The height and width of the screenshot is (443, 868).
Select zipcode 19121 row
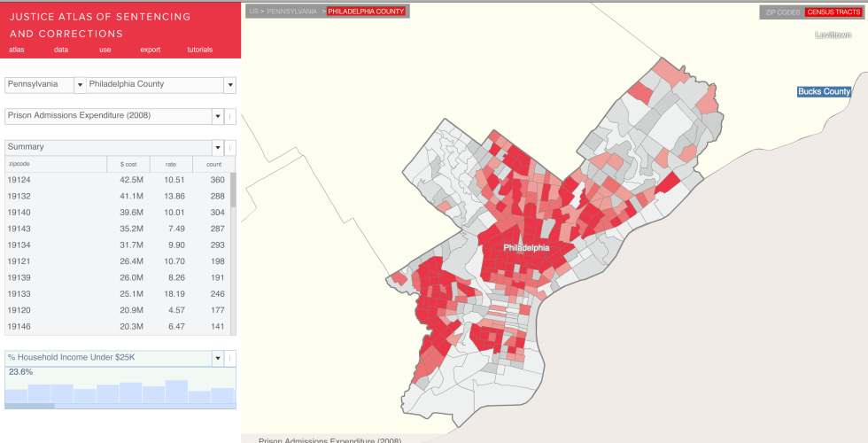click(117, 261)
